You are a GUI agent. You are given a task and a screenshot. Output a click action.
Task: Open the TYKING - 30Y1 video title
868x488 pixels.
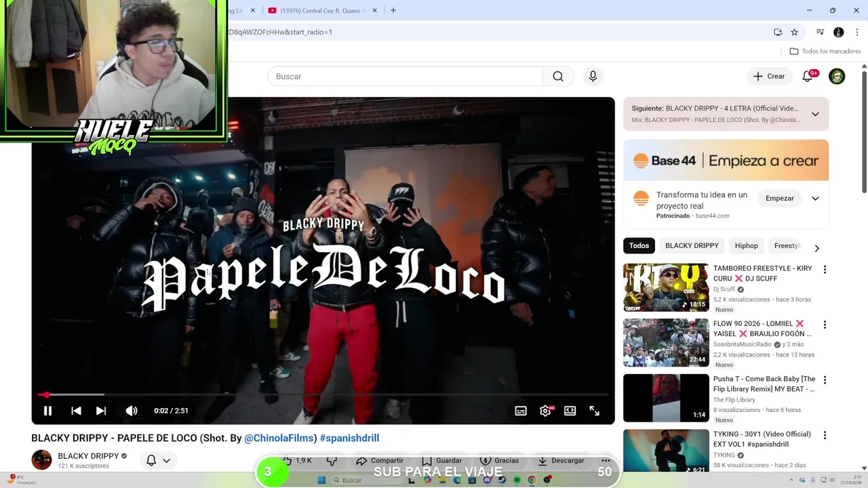coord(762,439)
